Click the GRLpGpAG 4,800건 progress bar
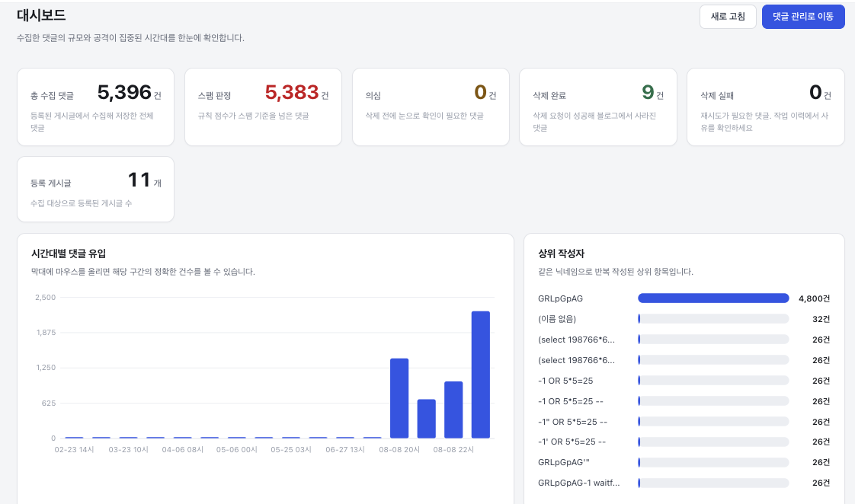 pos(713,298)
